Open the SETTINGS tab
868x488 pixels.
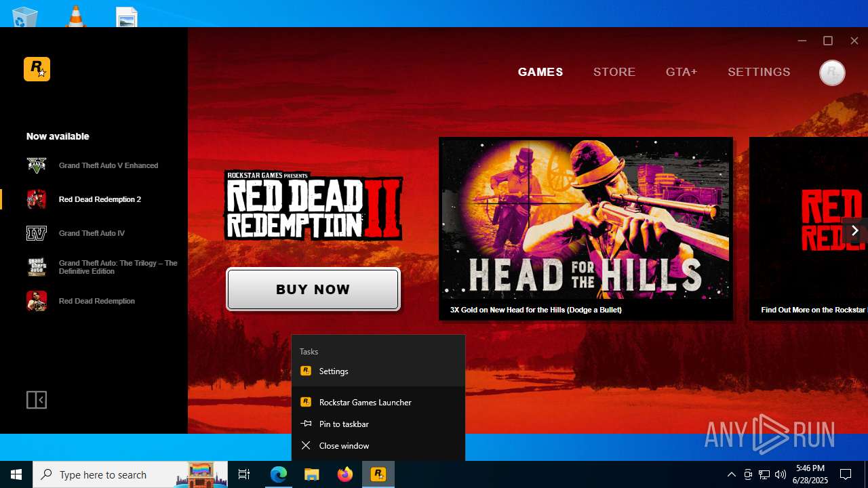coord(759,72)
